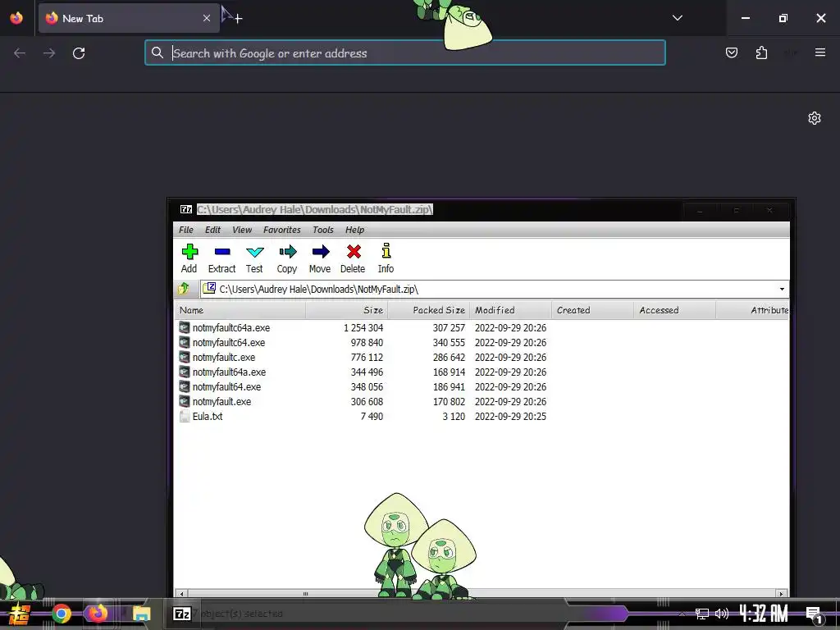Screen dimensions: 840x630
Task: Click the 4:32 AM taskbar clock
Action: click(764, 614)
